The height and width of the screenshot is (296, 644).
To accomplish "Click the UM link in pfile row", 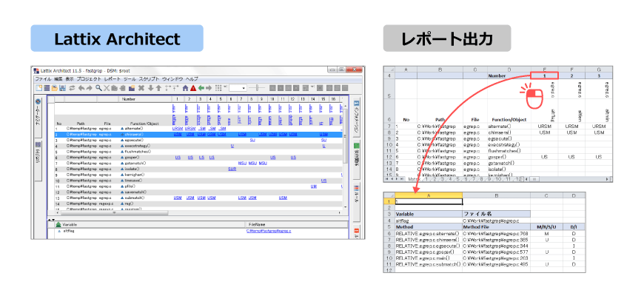I will tap(313, 186).
